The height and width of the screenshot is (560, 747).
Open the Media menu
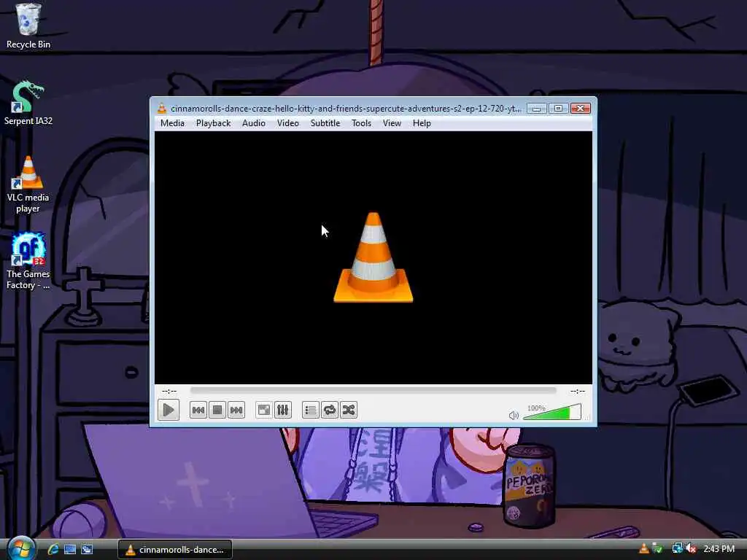(x=172, y=123)
